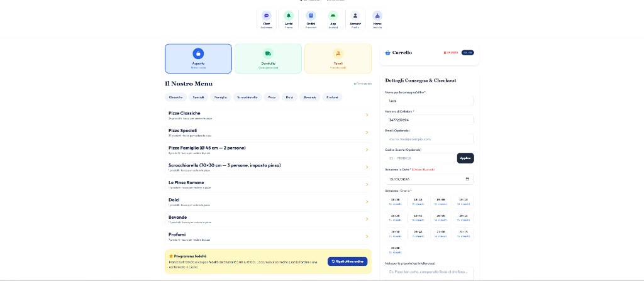Open the Account profile shortcut
This screenshot has width=644, height=281.
pos(355,19)
